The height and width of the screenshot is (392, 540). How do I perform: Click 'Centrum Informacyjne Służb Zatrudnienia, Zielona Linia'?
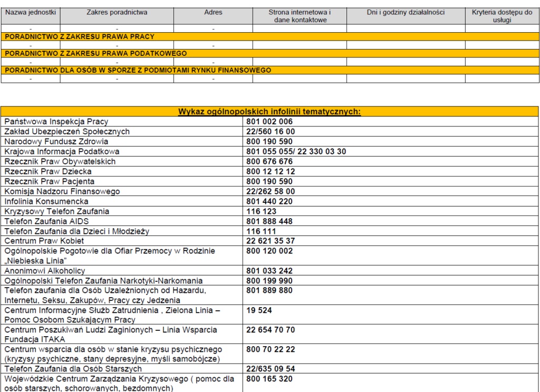(112, 315)
